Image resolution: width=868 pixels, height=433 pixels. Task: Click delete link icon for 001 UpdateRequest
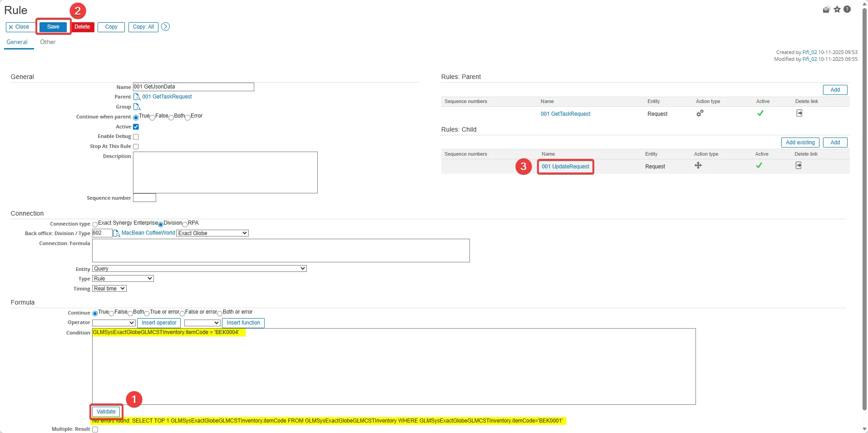point(799,166)
